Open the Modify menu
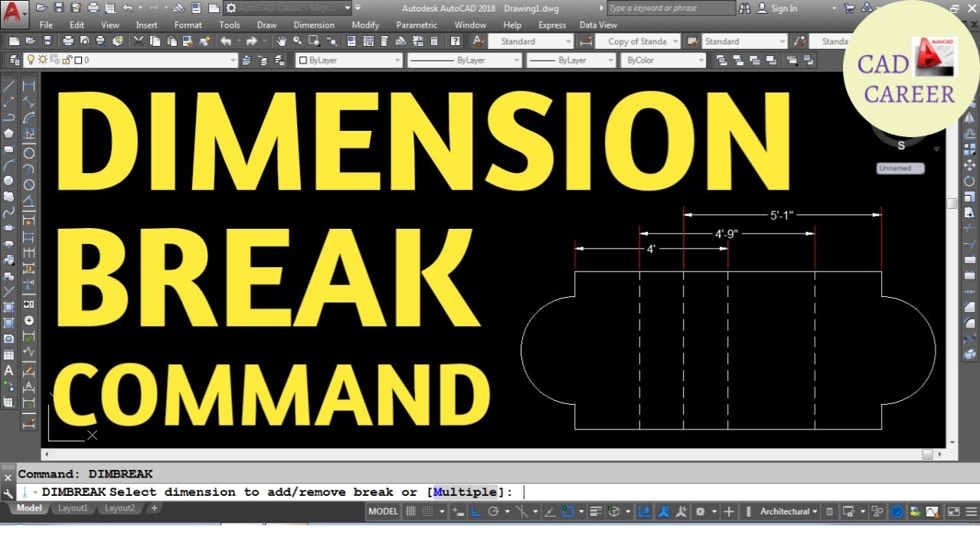Image resolution: width=980 pixels, height=551 pixels. tap(365, 25)
